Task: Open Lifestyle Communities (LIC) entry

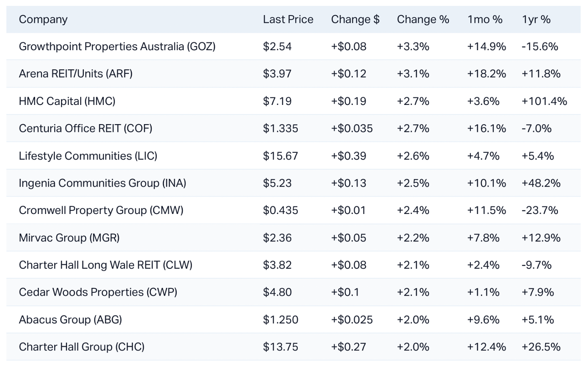Action: click(88, 156)
